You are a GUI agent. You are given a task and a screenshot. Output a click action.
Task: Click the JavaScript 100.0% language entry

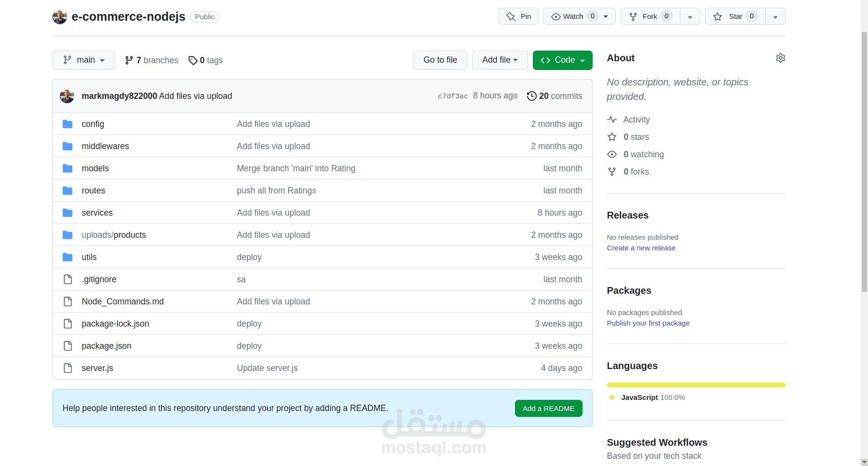point(648,397)
